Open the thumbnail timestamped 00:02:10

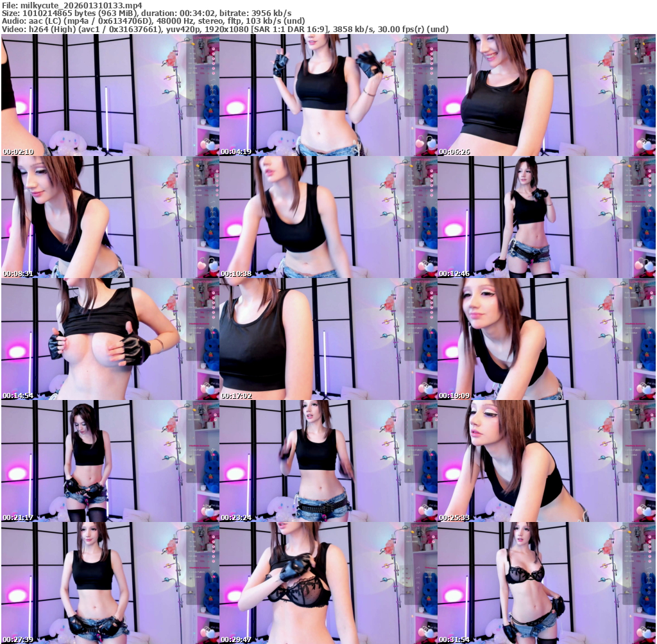point(110,95)
